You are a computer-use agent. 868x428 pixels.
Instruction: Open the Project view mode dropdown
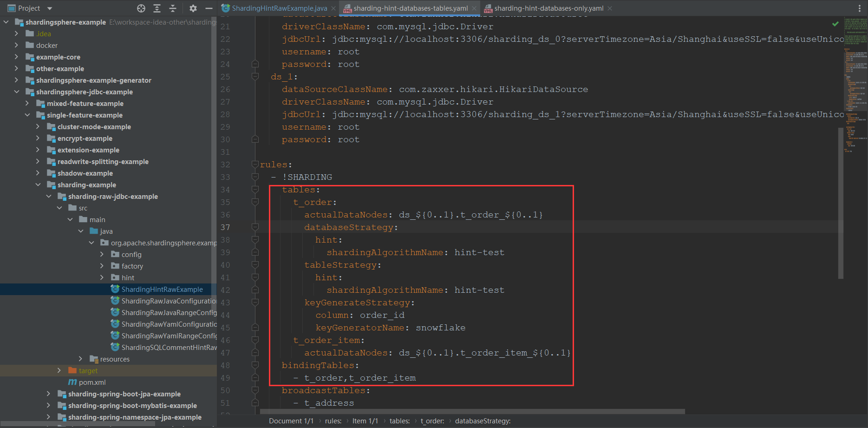tap(50, 8)
